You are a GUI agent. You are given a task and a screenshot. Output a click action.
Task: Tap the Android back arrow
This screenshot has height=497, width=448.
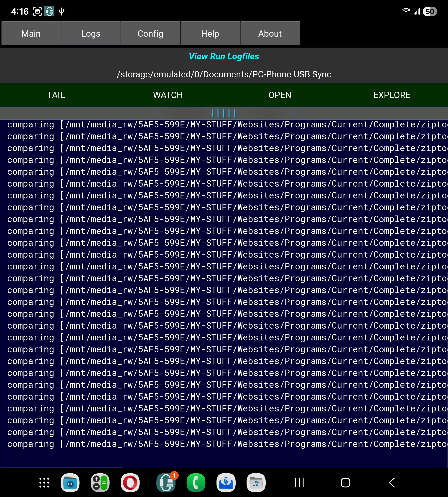coord(392,483)
